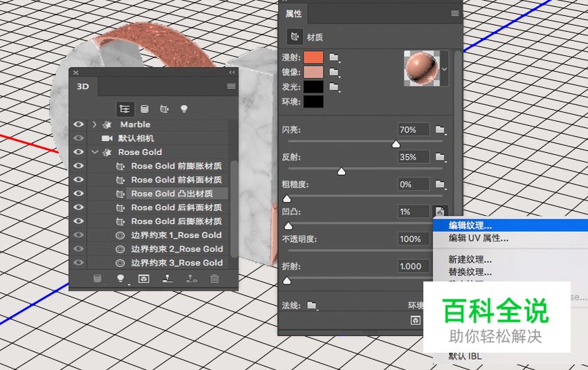Open the Properties panel flyout menu

455,14
